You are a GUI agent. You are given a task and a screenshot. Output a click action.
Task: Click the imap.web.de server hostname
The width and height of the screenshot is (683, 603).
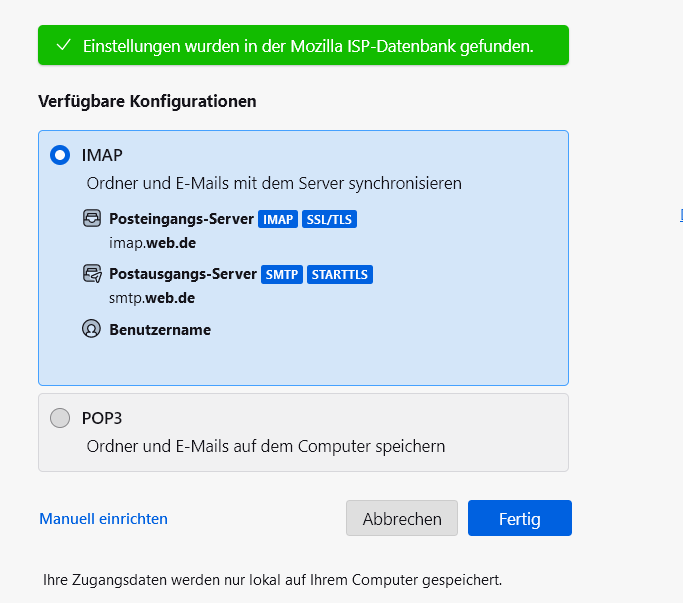click(152, 242)
